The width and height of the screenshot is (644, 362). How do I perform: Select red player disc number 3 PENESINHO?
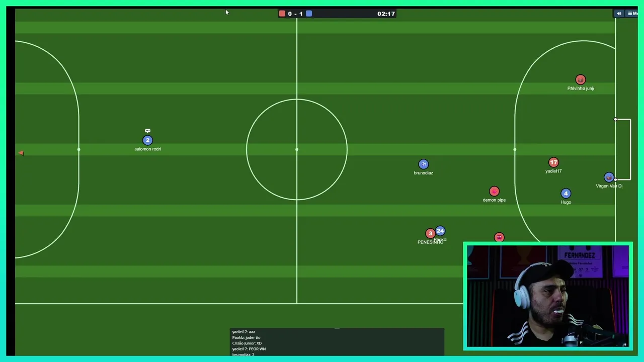(x=430, y=233)
